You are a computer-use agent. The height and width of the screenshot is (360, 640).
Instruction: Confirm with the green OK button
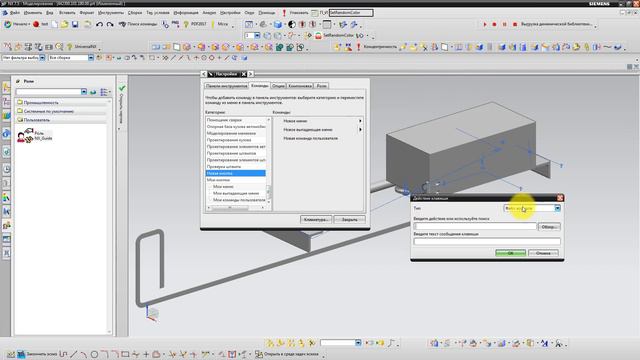click(x=510, y=253)
